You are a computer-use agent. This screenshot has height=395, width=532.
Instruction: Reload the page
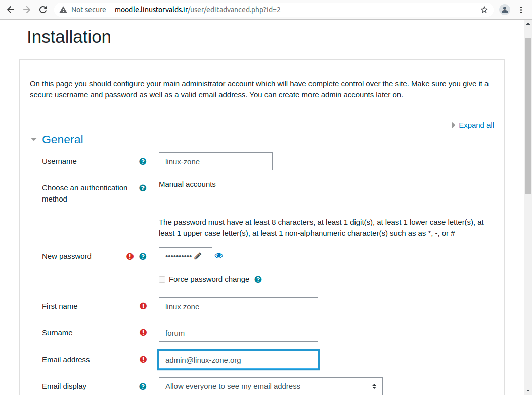(43, 10)
